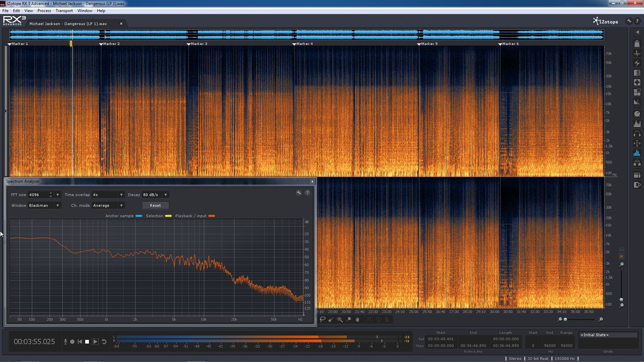Open the Ch. mode Average dropdown

121,205
